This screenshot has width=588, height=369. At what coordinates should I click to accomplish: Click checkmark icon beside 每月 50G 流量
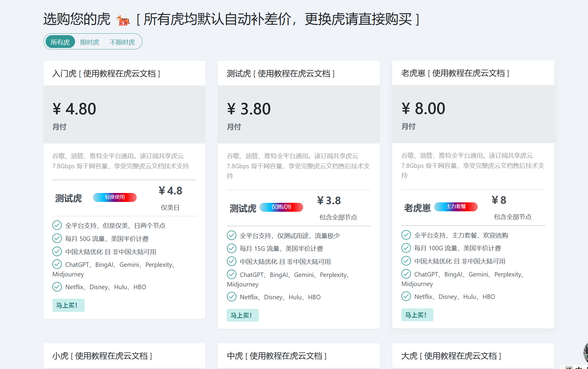[x=57, y=238]
